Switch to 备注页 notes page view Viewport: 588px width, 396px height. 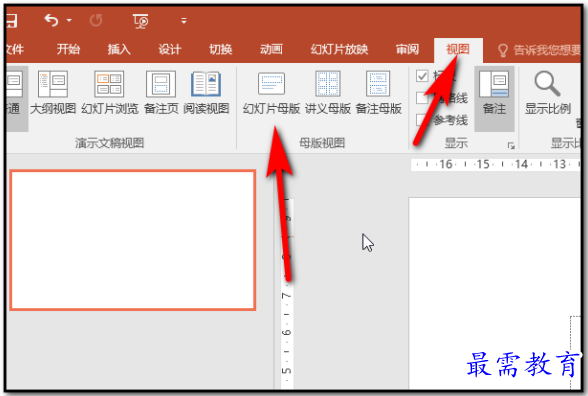click(x=161, y=92)
